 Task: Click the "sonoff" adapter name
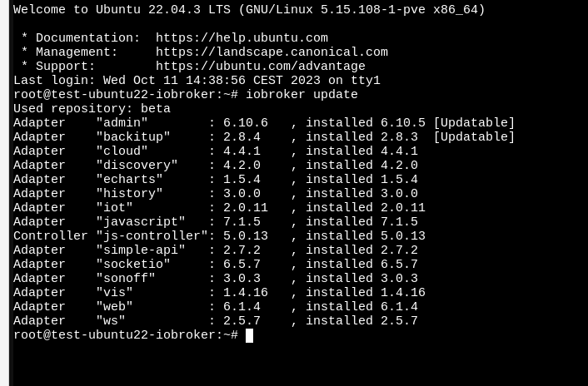pos(126,278)
